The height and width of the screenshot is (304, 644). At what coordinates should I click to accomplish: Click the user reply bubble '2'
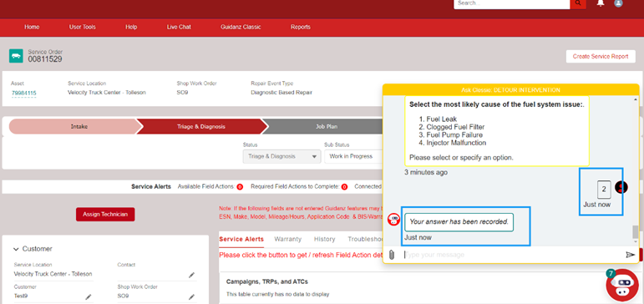tap(604, 190)
